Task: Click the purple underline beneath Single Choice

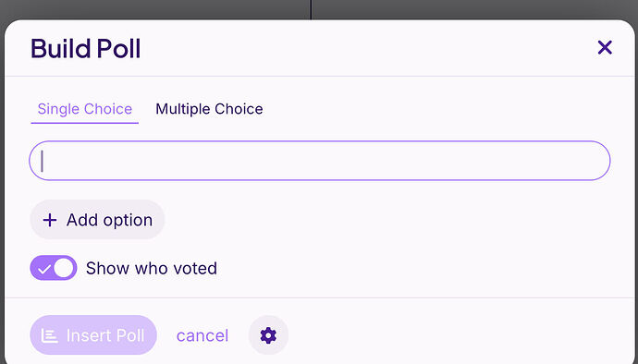Action: click(x=85, y=123)
